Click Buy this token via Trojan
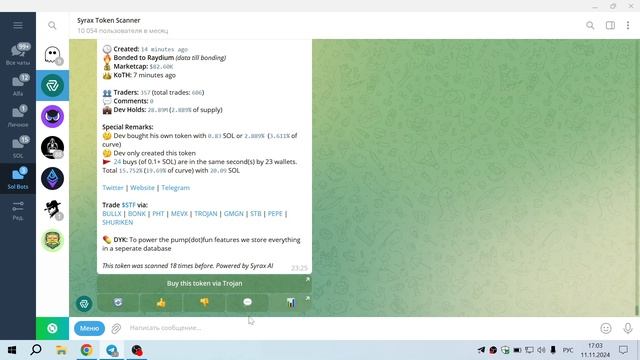The width and height of the screenshot is (640, 360). (x=204, y=283)
